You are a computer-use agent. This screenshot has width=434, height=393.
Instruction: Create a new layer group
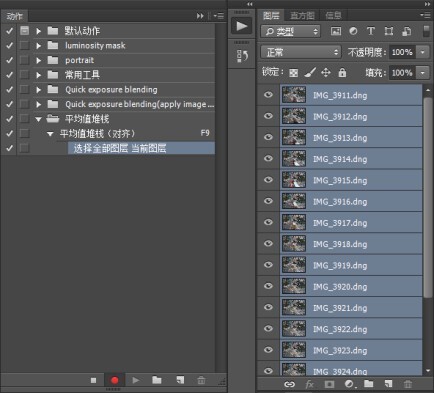coord(368,384)
